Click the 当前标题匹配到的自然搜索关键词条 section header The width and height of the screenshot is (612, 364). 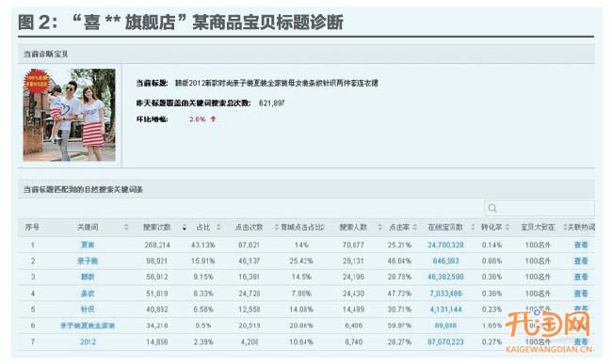tap(306, 189)
